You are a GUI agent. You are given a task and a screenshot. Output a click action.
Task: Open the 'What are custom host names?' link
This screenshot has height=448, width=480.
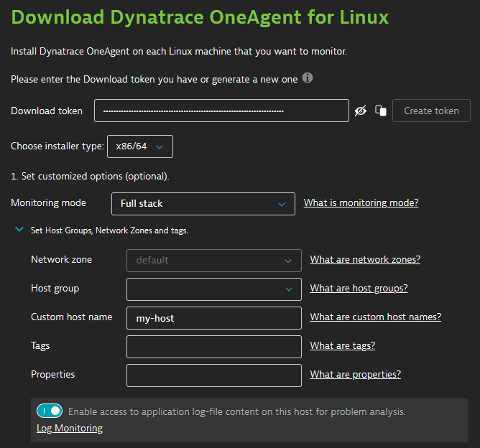376,317
